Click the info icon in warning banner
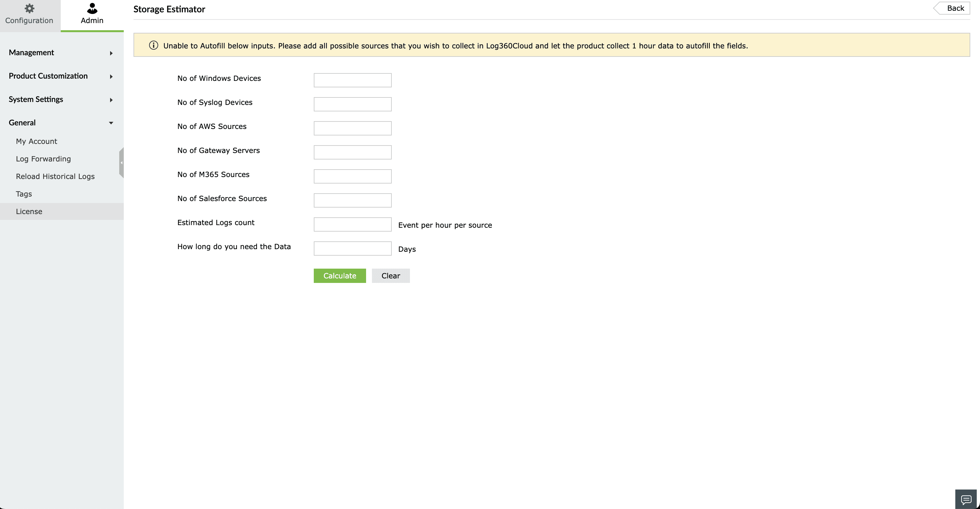The image size is (980, 509). [x=153, y=45]
